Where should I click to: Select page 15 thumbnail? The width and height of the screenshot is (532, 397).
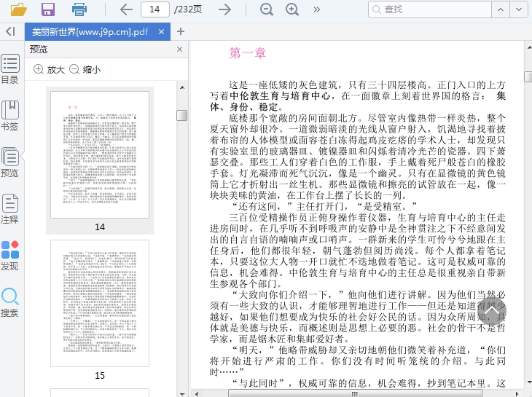click(x=100, y=304)
